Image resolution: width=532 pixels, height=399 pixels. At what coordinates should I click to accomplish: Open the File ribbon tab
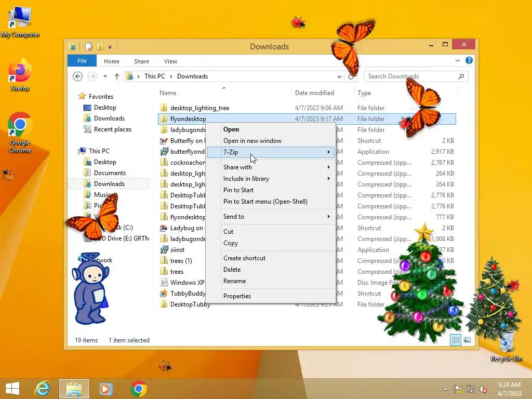(82, 61)
